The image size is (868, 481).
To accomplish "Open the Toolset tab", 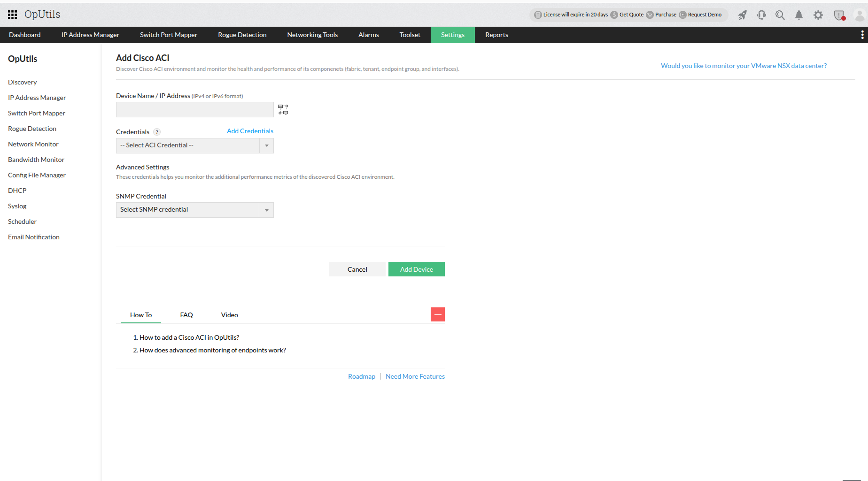I will click(x=410, y=35).
